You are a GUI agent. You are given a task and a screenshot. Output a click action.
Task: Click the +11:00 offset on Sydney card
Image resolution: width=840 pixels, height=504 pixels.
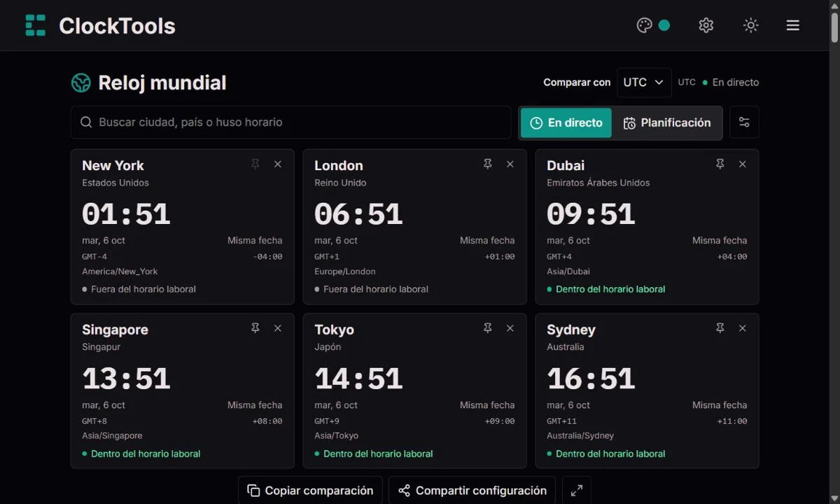coord(732,421)
